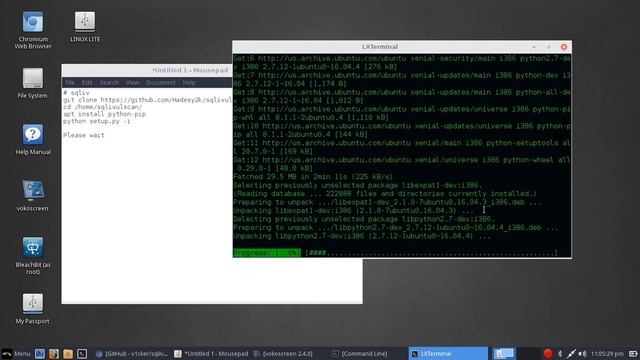Open the Bluetooth tray icon
Viewport: 640px width, 360px height.
click(x=560, y=353)
